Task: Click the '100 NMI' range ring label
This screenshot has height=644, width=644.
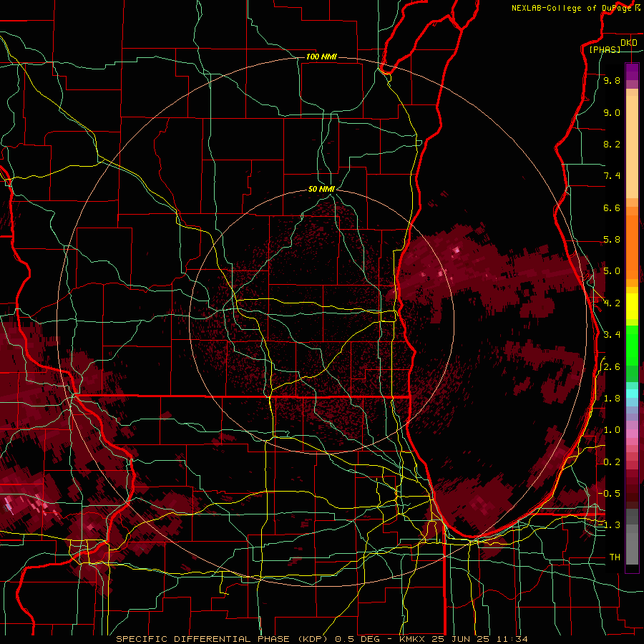Action: click(321, 57)
